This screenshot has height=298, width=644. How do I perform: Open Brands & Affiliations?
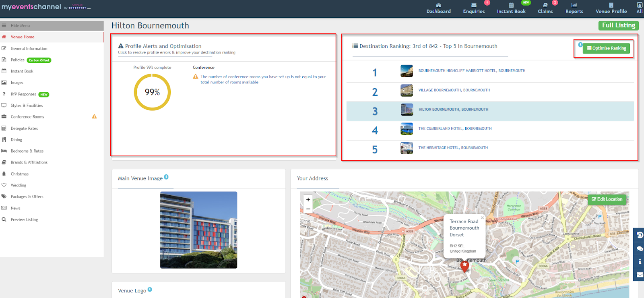coord(29,162)
